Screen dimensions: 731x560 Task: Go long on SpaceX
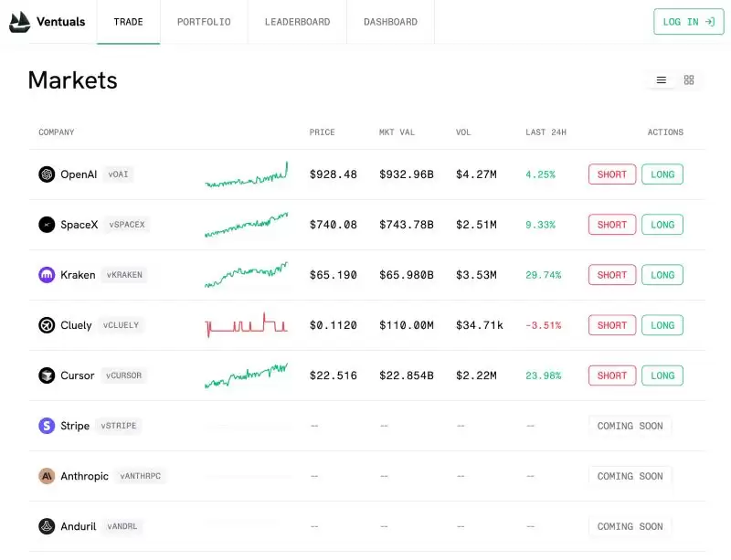pyautogui.click(x=662, y=225)
